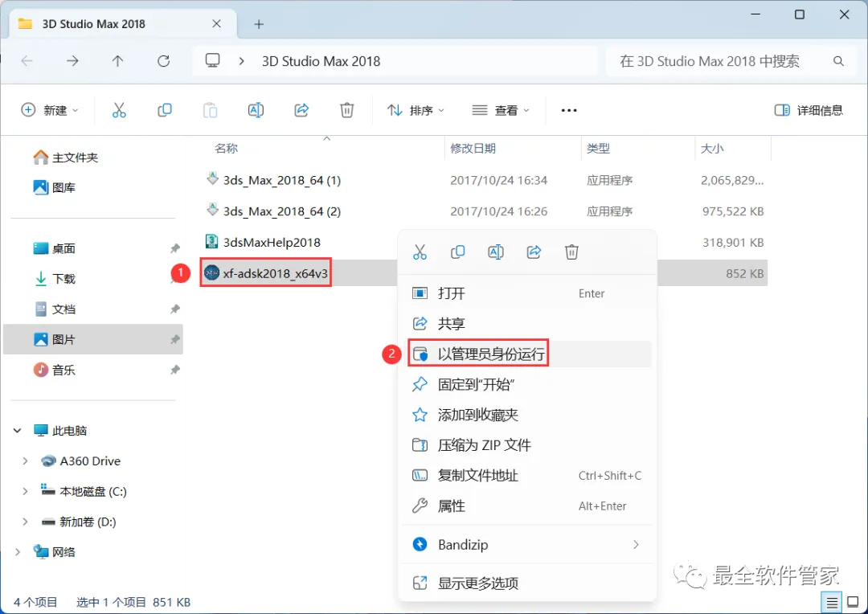Image resolution: width=868 pixels, height=614 pixels.
Task: Click Rename icon in the context menu
Action: click(495, 252)
